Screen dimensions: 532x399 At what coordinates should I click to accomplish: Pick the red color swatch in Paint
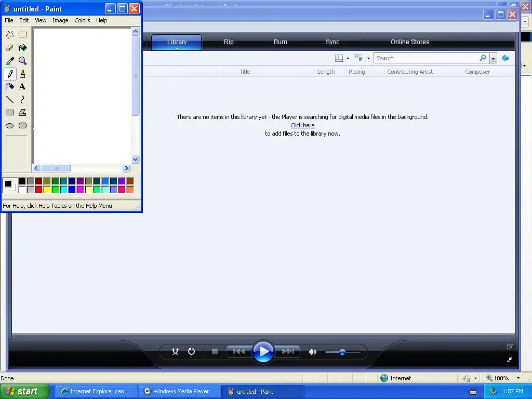click(38, 189)
